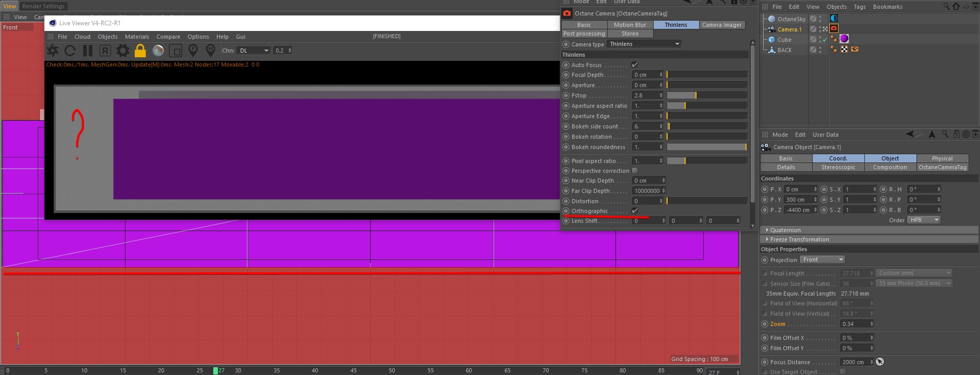This screenshot has width=980, height=375.
Task: Switch to the Motion Blur tab
Action: pyautogui.click(x=630, y=25)
